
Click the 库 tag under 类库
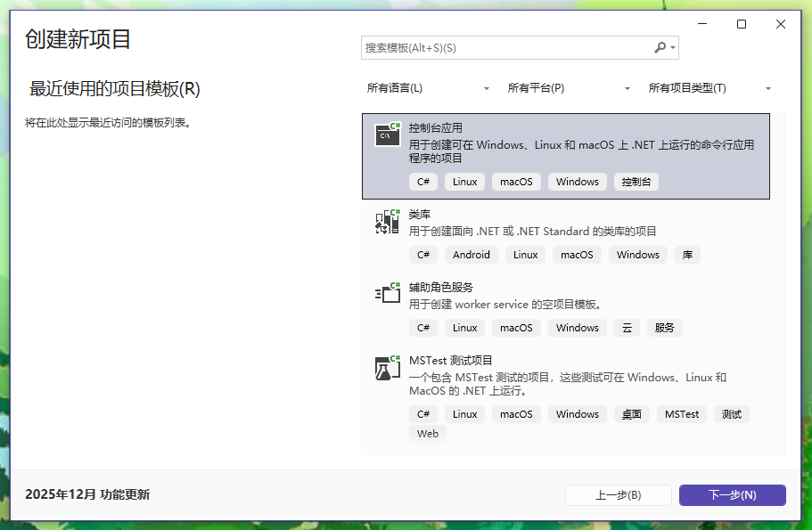[686, 254]
